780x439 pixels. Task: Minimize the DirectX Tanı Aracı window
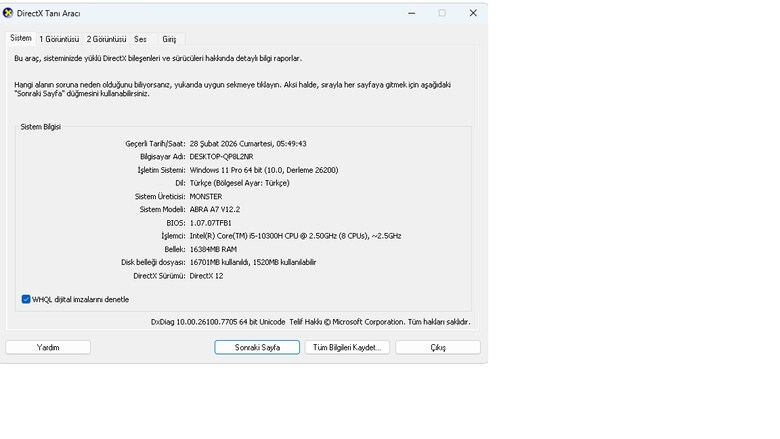coord(411,13)
